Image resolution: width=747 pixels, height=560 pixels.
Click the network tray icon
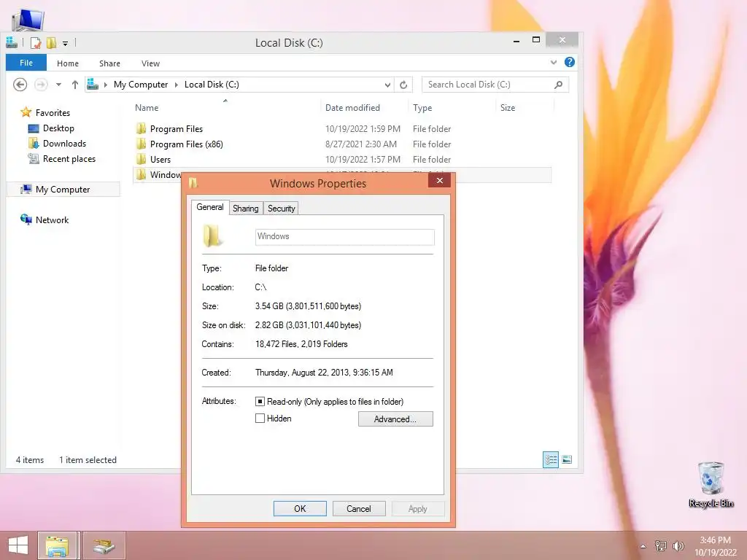[x=661, y=545]
